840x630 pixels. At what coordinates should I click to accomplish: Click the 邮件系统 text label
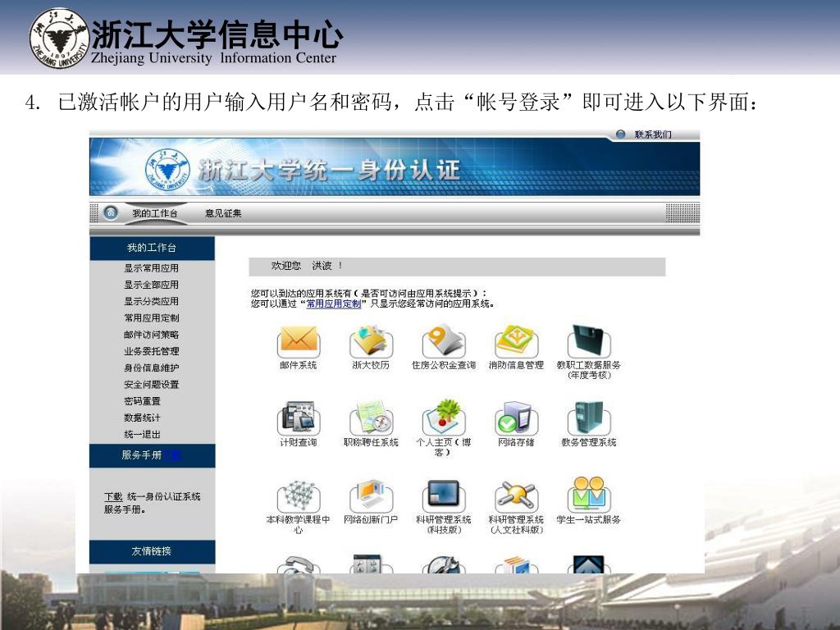coord(299,365)
